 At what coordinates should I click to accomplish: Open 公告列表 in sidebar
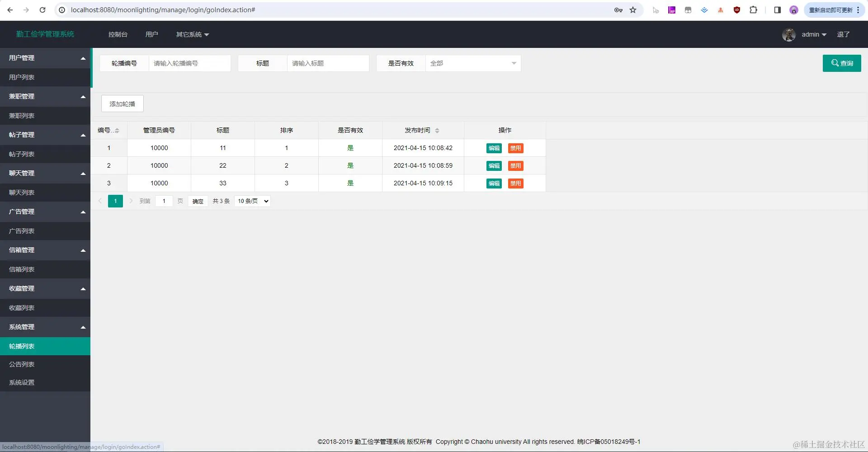pos(45,364)
